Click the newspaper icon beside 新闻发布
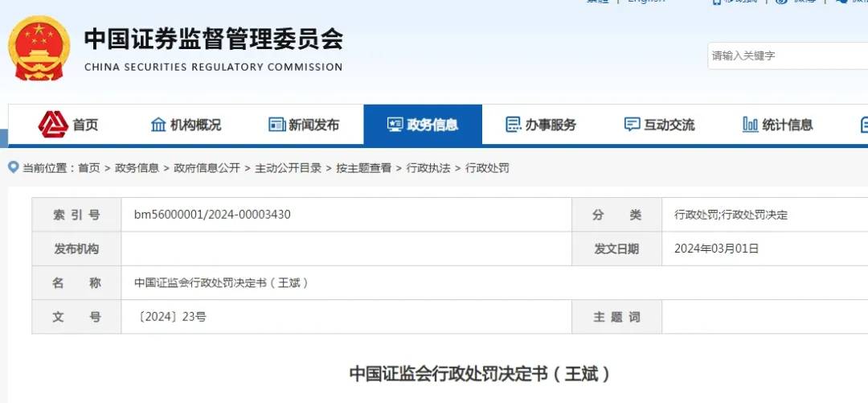Screen dimensions: 868x403 tap(276, 125)
